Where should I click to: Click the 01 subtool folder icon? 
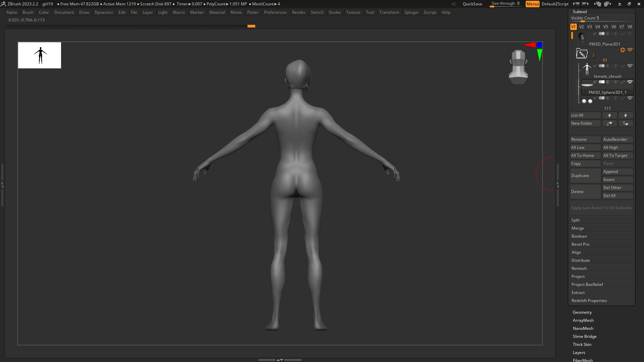(582, 54)
